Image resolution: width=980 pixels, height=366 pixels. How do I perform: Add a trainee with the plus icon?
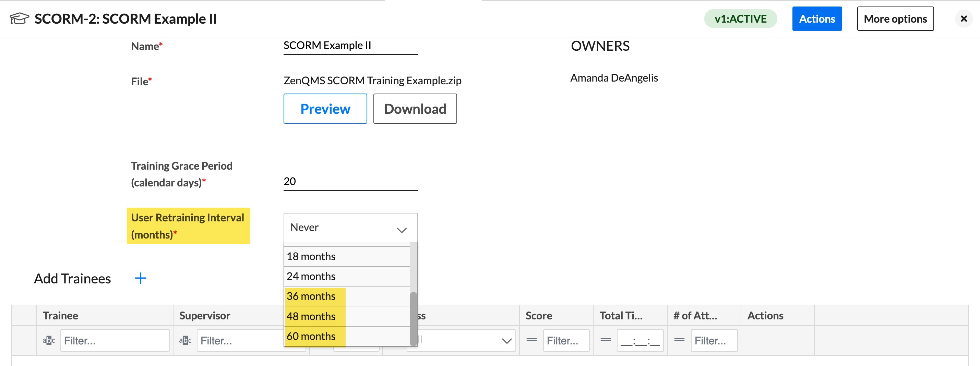tap(140, 278)
